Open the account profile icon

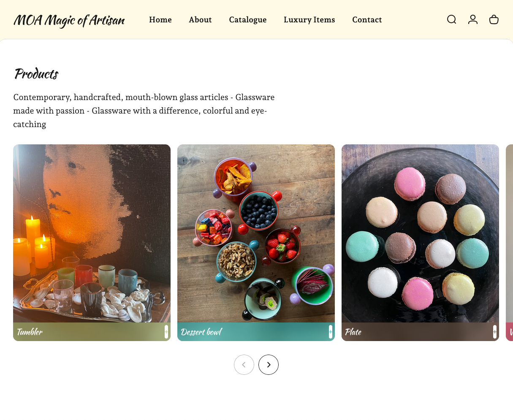[x=473, y=19]
